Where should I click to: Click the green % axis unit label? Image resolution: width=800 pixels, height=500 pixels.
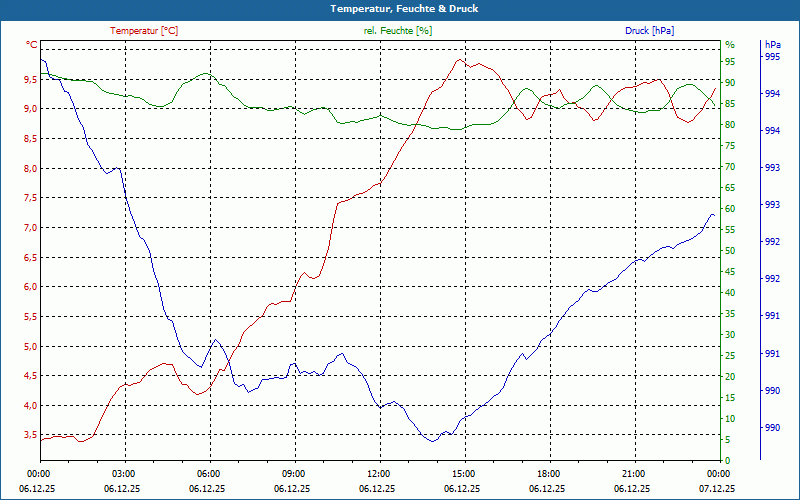730,45
